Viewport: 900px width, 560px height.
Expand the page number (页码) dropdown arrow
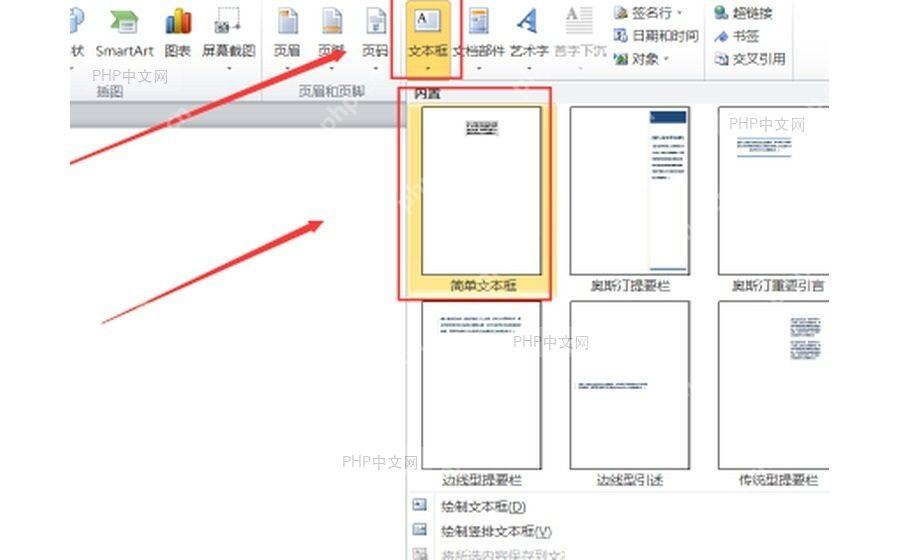click(x=375, y=68)
